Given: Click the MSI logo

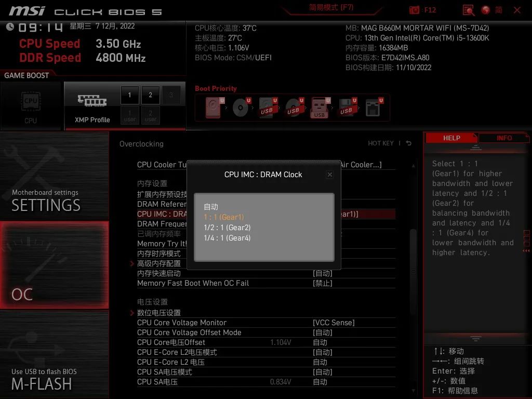Looking at the screenshot, I should point(27,11).
